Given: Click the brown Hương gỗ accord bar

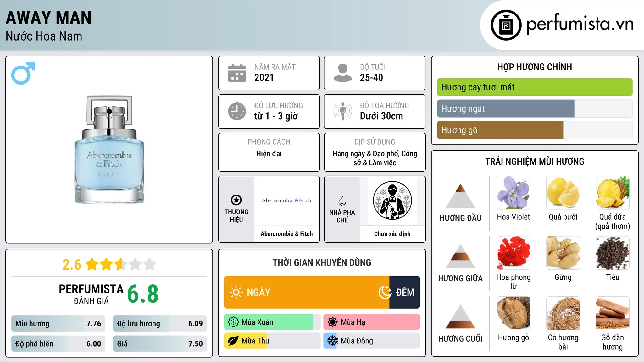Looking at the screenshot, I should (x=500, y=130).
